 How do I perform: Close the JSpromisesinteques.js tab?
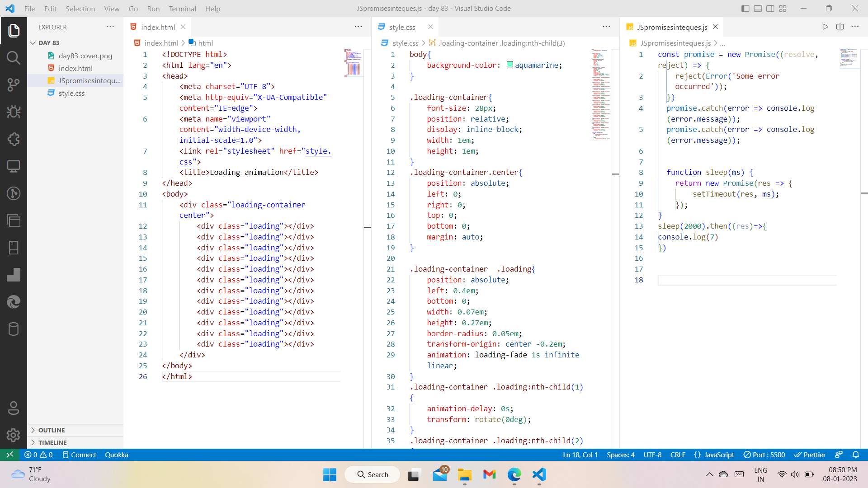[716, 27]
